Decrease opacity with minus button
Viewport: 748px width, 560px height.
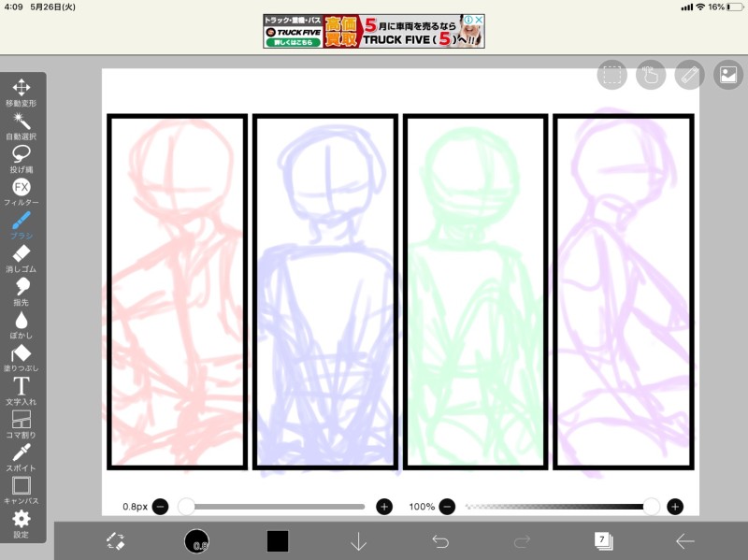pyautogui.click(x=447, y=507)
